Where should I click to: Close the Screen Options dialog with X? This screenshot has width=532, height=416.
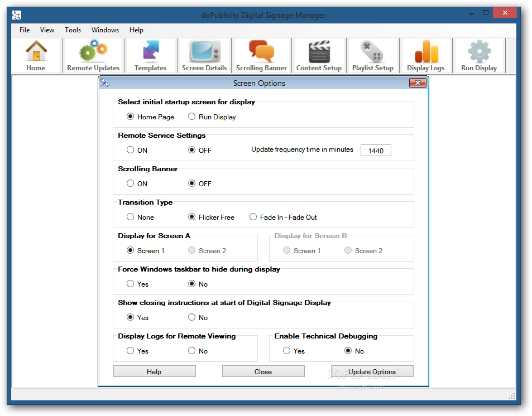[418, 83]
